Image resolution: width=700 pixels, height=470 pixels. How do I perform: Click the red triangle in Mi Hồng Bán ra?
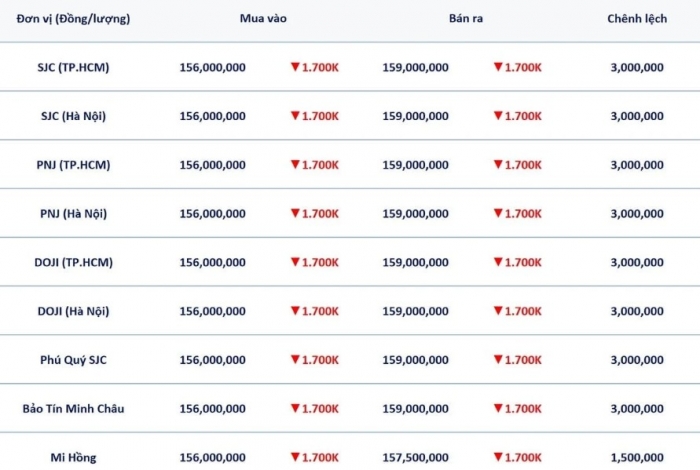[x=498, y=456]
